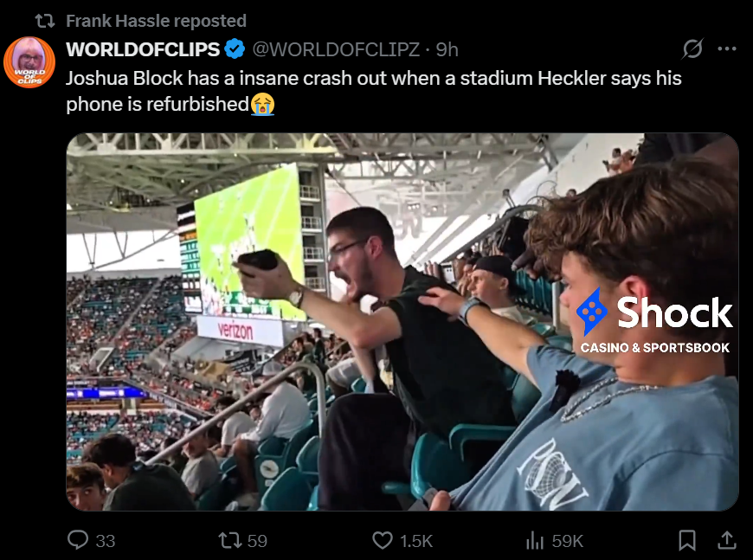Share the post via upload arrow icon
Viewport: 753px width, 560px height.
(727, 540)
